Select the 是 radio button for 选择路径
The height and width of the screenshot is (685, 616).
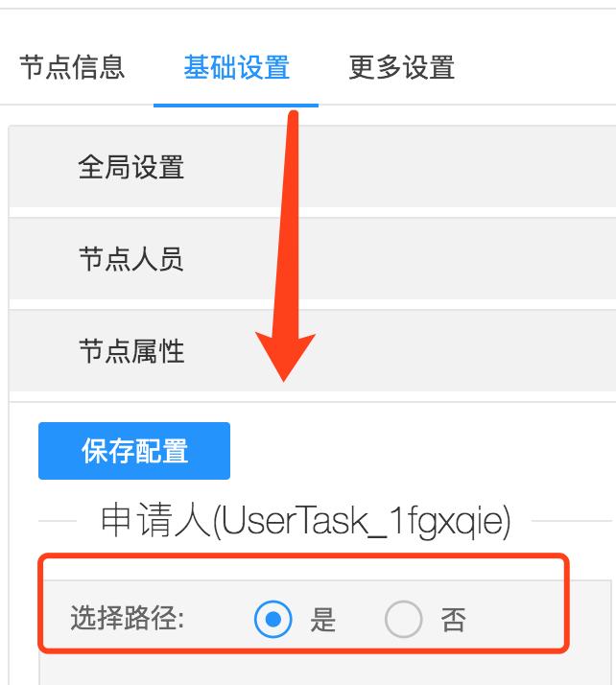[273, 619]
